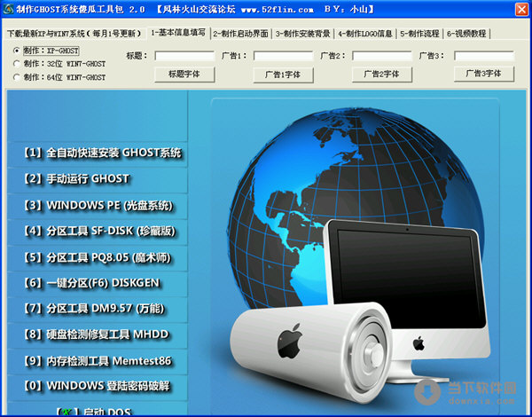Image resolution: width=532 pixels, height=417 pixels.
Task: Select 【4】分区工具 SF-DISK (珍藏版)
Action: point(97,232)
